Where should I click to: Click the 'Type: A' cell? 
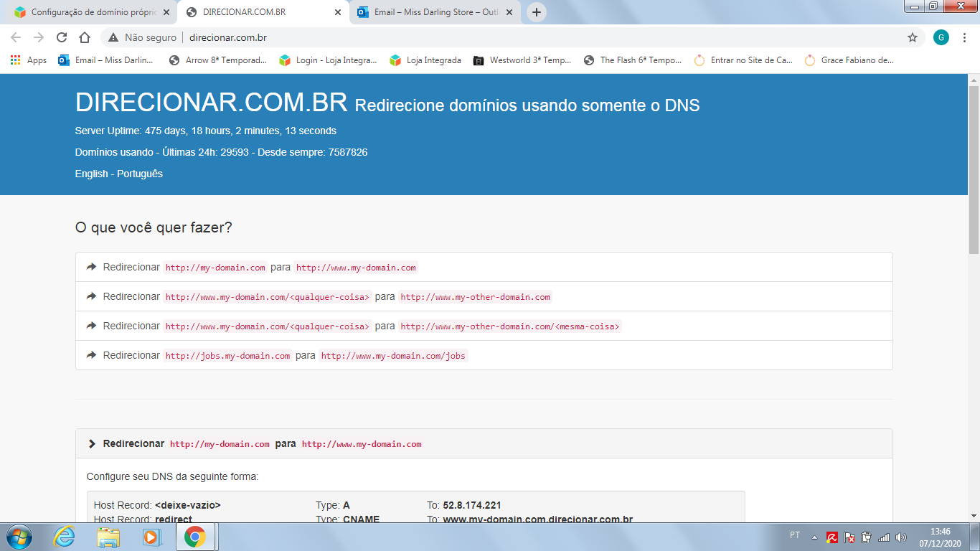click(333, 505)
